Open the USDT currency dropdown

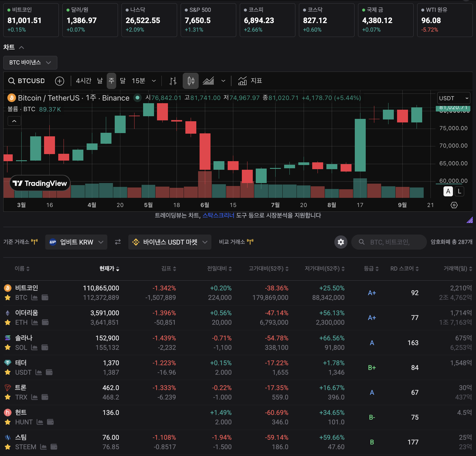click(454, 98)
